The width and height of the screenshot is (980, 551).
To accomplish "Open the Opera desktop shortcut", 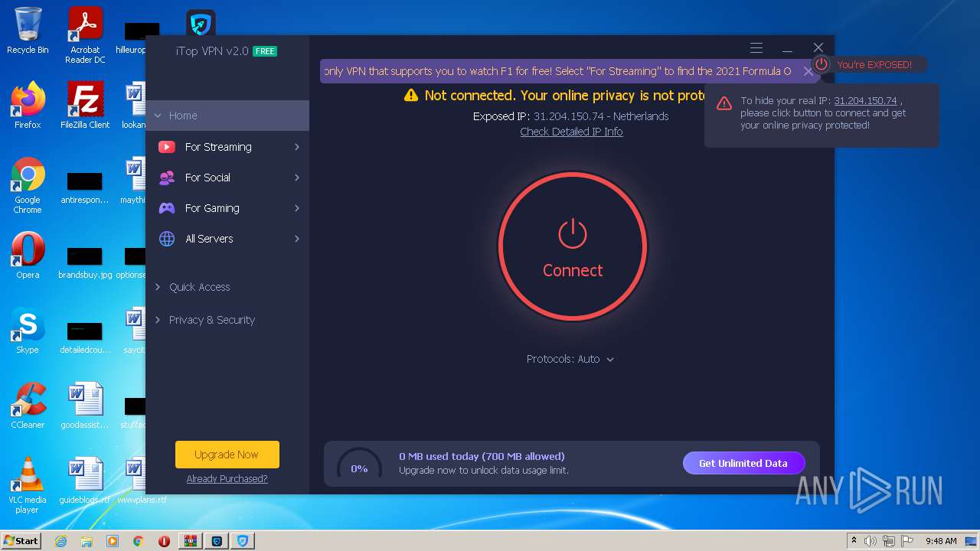I will [x=28, y=255].
